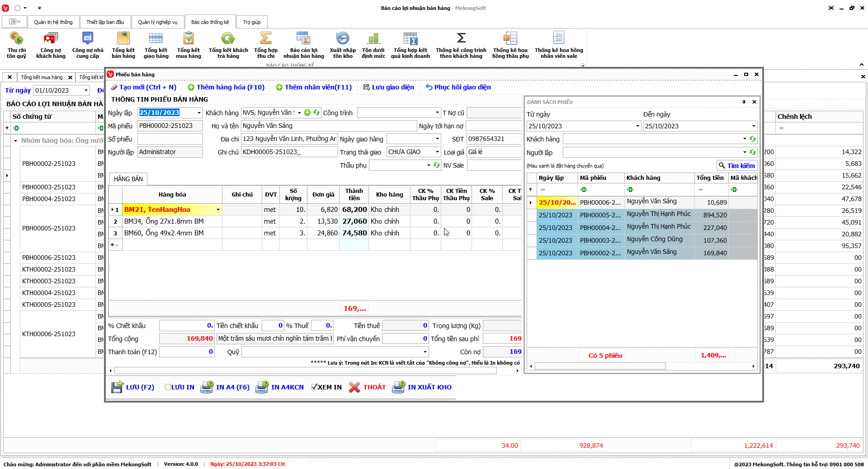The image size is (868, 469).
Task: Click the Tìm kiếm search button
Action: (x=736, y=166)
